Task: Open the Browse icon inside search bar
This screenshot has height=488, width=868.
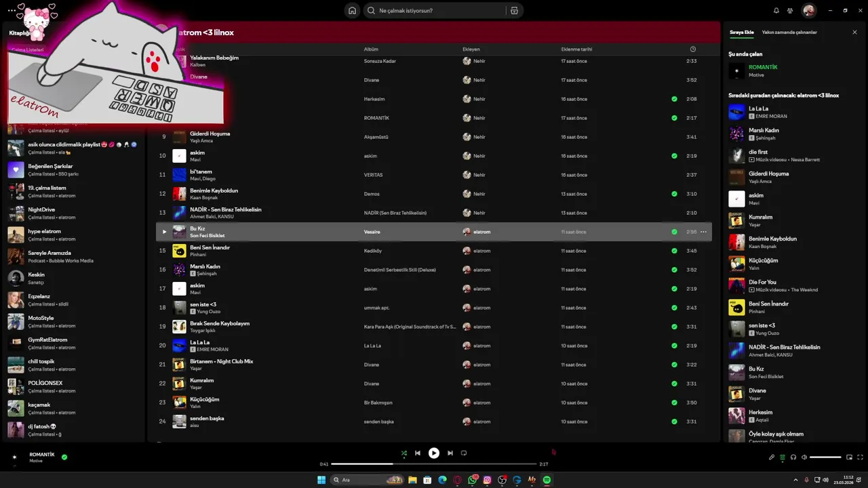Action: pyautogui.click(x=514, y=11)
